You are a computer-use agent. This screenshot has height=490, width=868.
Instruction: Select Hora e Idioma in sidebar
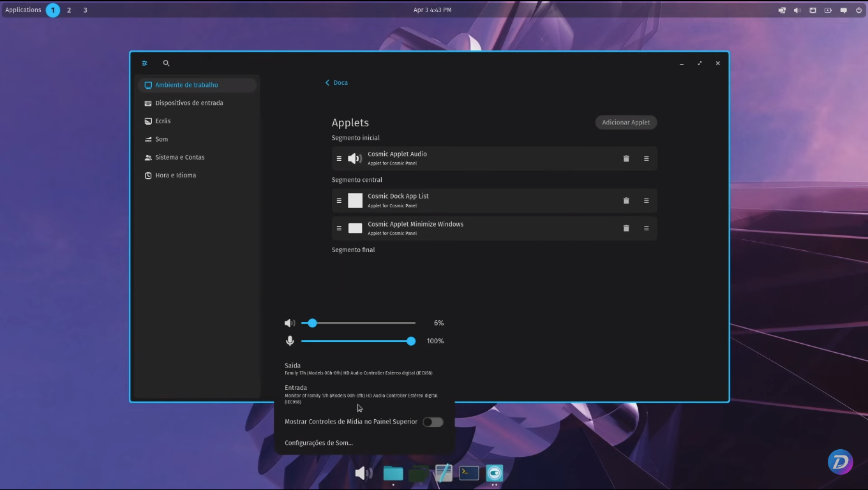pos(197,175)
